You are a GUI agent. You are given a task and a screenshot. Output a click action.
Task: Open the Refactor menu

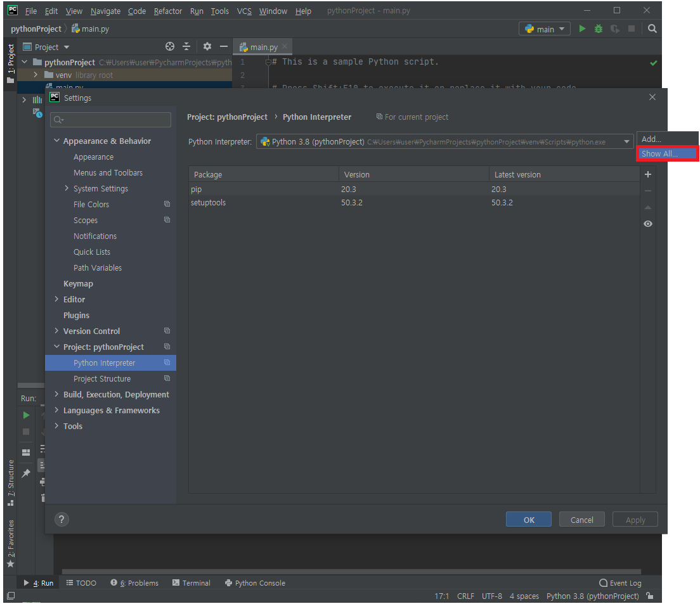(x=168, y=11)
